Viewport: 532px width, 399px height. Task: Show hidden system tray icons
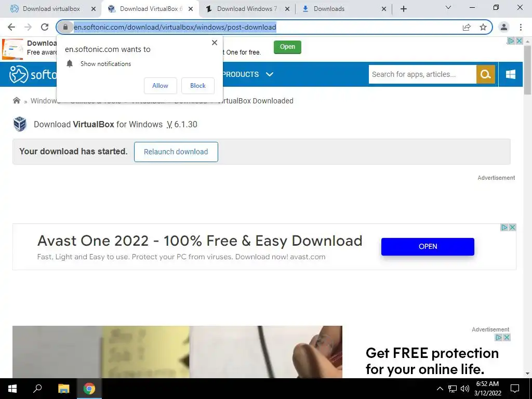pos(440,389)
